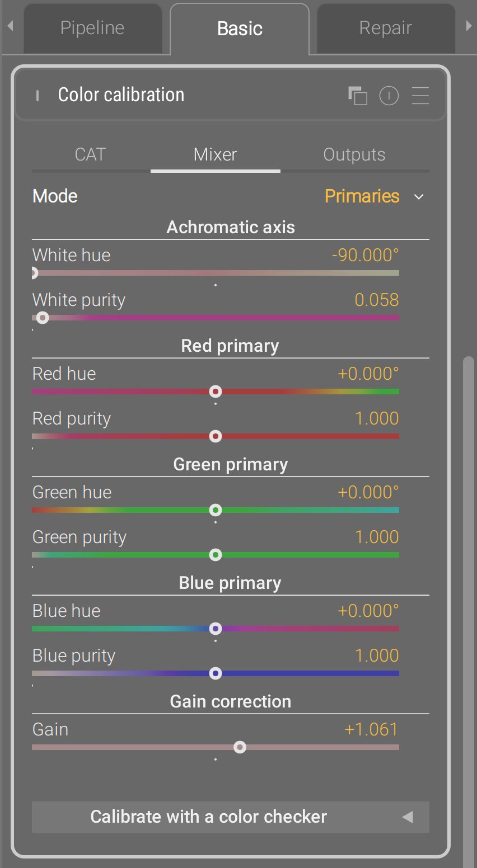Viewport: 477px width, 868px height.
Task: Click the dropdown chevron next to Primaries
Action: tap(419, 197)
